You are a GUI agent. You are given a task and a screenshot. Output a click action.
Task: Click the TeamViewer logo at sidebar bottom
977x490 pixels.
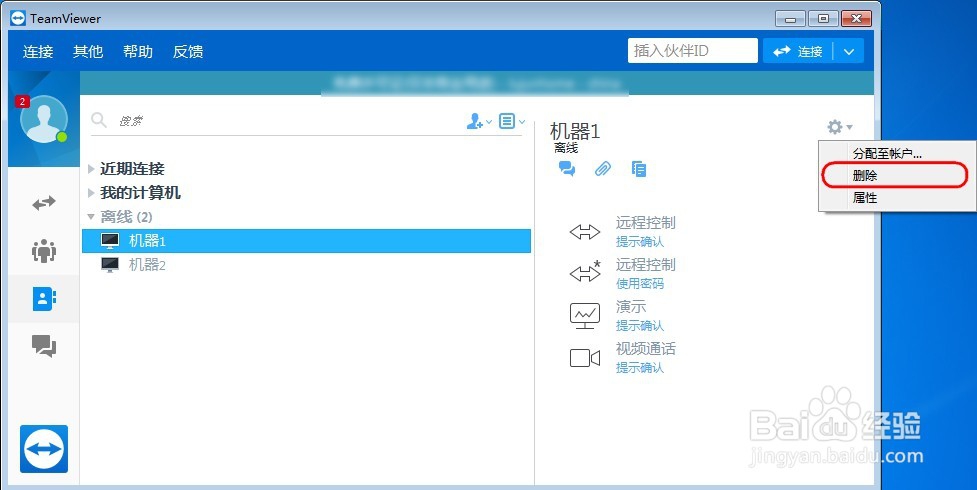click(x=44, y=449)
